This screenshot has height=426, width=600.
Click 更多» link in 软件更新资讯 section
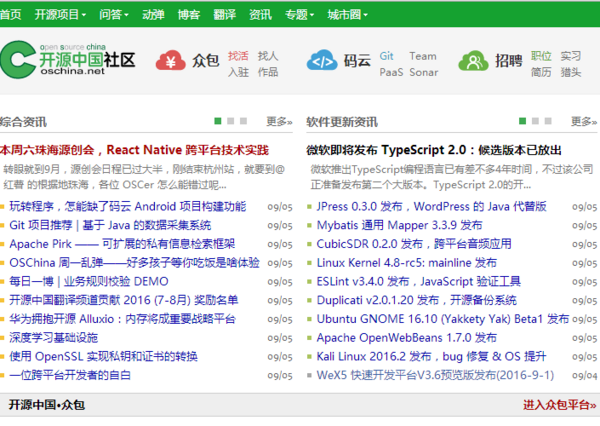point(584,122)
